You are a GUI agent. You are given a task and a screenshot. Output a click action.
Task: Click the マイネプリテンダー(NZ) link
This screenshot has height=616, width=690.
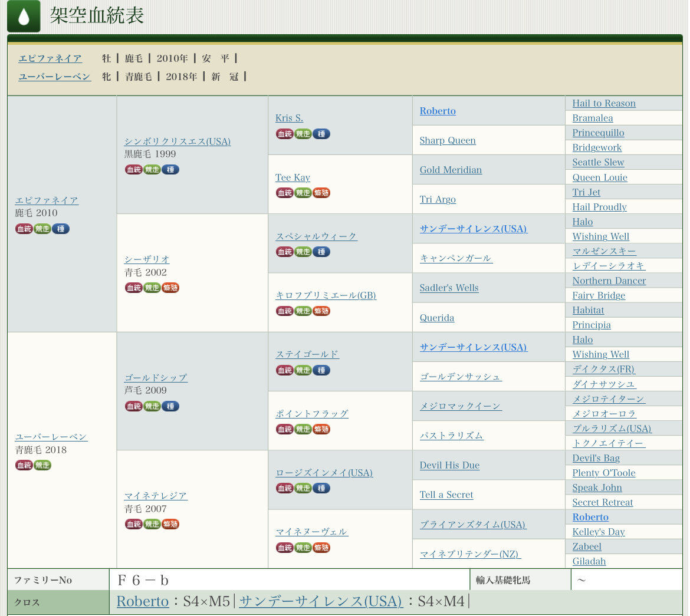(470, 554)
